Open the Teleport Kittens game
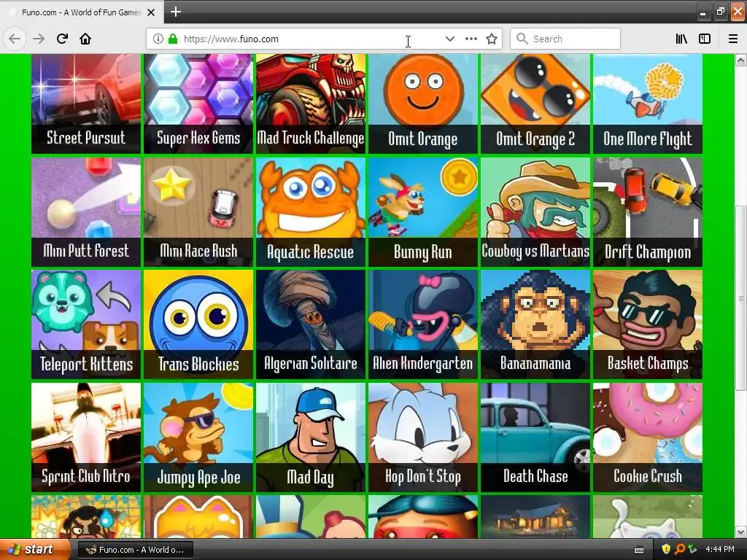The image size is (747, 560). 86,324
